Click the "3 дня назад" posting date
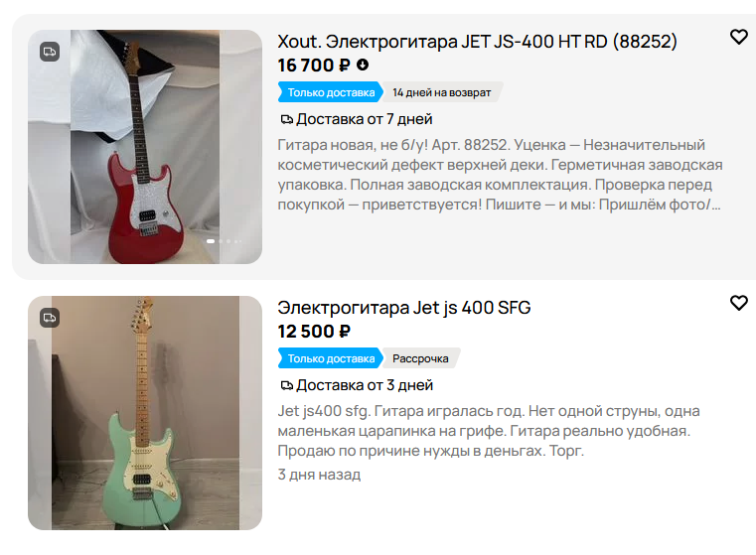The width and height of the screenshot is (756, 555). click(319, 475)
